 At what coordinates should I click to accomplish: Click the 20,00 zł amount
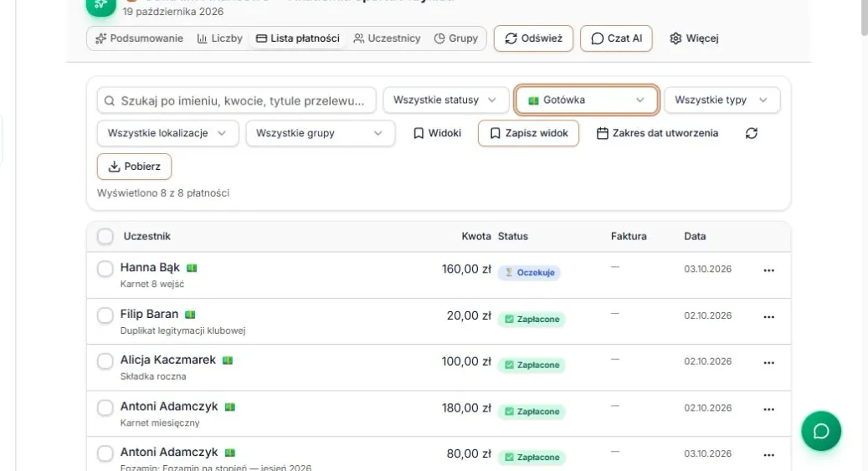coord(469,315)
